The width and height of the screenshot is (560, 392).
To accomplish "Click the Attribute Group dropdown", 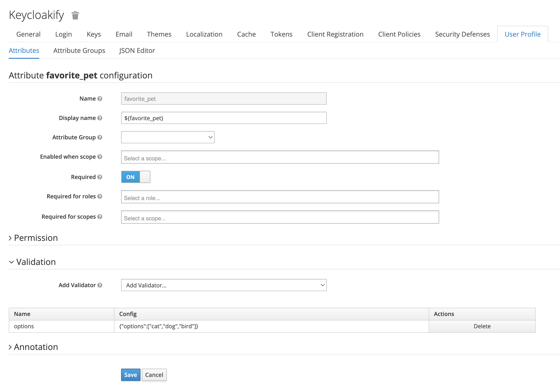I will click(167, 137).
